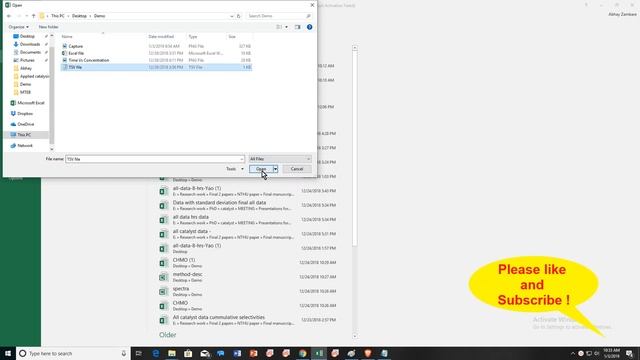The height and width of the screenshot is (360, 640).
Task: Click into the File name text field
Action: click(152, 159)
